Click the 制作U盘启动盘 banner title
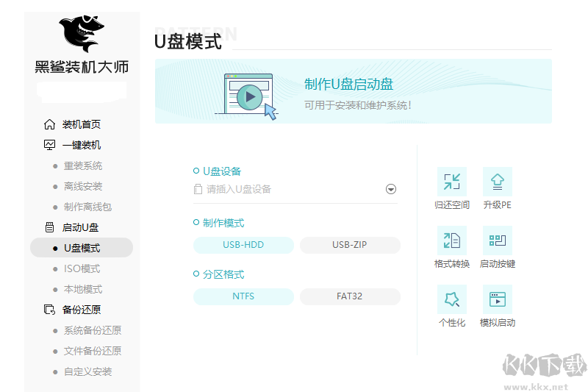Viewport: 588px width, 392px height. (348, 84)
